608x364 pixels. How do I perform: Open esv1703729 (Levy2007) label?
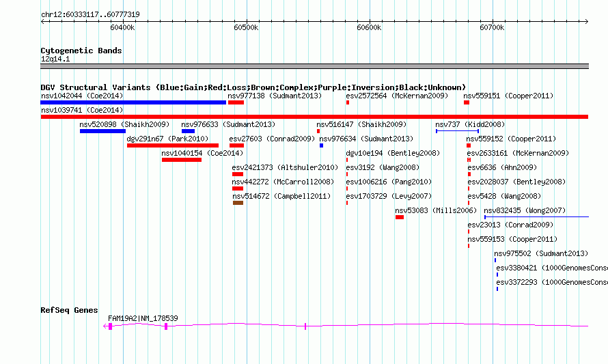389,196
